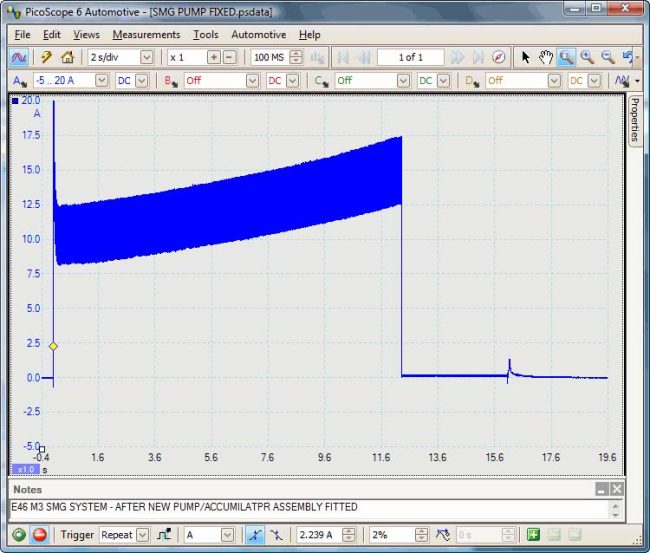650x553 pixels.
Task: Select the hand pan tool
Action: pyautogui.click(x=546, y=57)
